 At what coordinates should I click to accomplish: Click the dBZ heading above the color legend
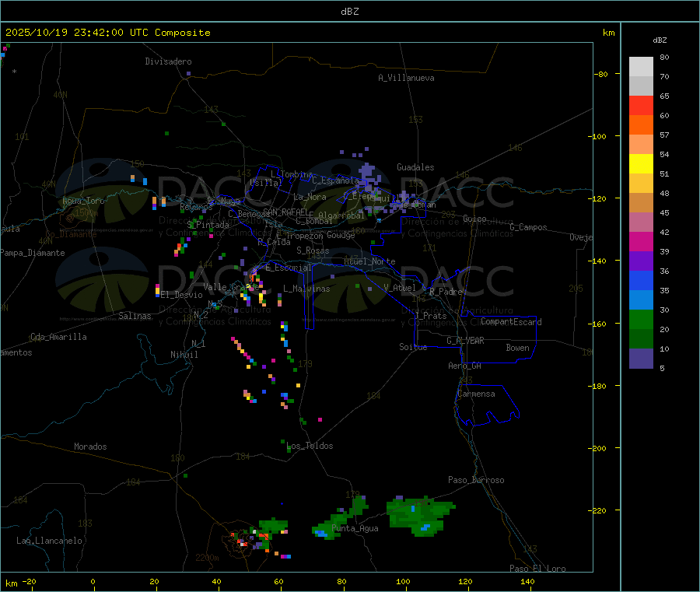(660, 40)
